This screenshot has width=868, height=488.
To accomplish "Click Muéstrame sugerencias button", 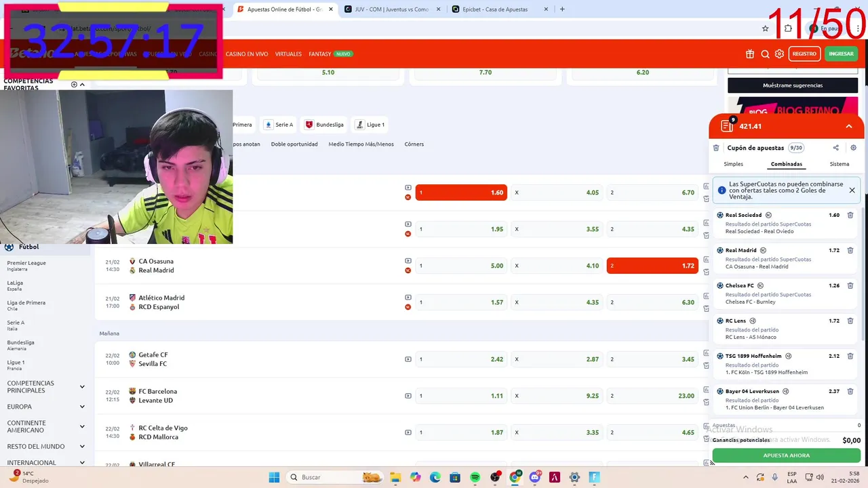I will click(x=793, y=85).
